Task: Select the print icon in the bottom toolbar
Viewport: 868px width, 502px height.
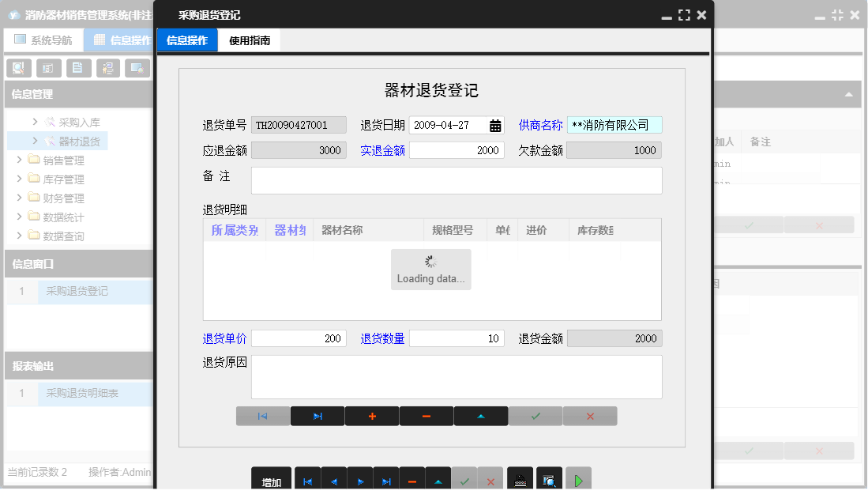Action: pyautogui.click(x=520, y=478)
